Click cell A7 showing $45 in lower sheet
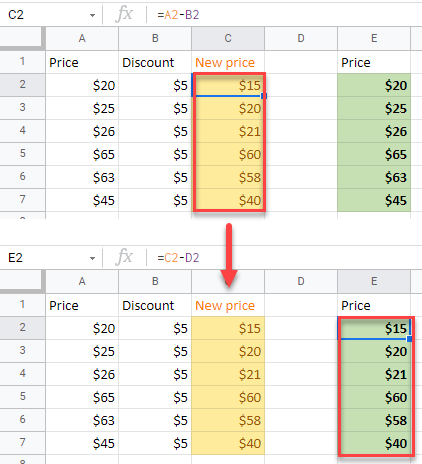The width and height of the screenshot is (422, 464). point(82,443)
